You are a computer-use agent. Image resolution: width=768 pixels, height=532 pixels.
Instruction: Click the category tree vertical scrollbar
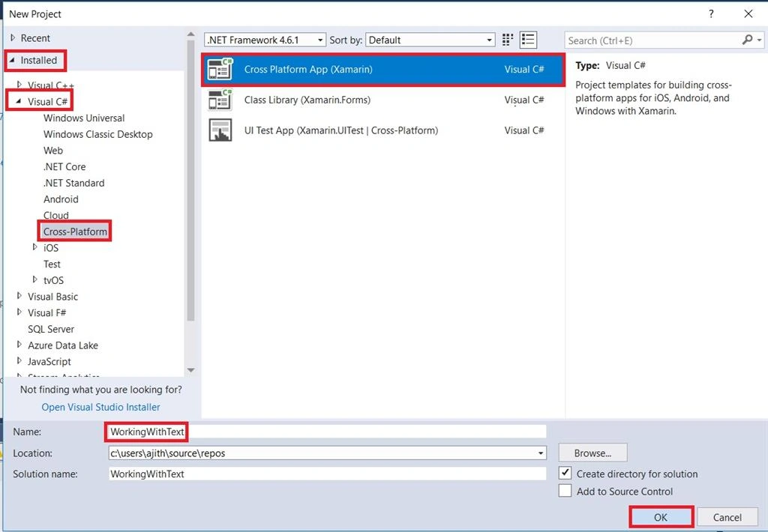click(190, 180)
